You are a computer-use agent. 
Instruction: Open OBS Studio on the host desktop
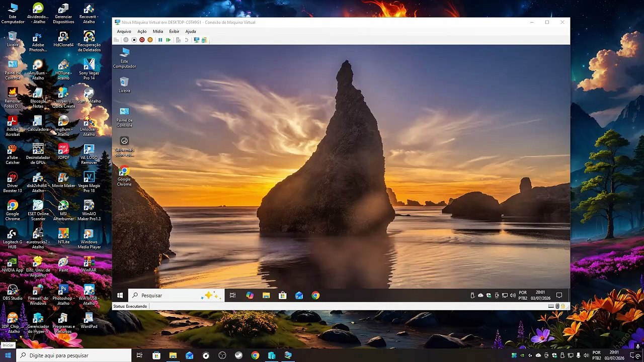13,292
